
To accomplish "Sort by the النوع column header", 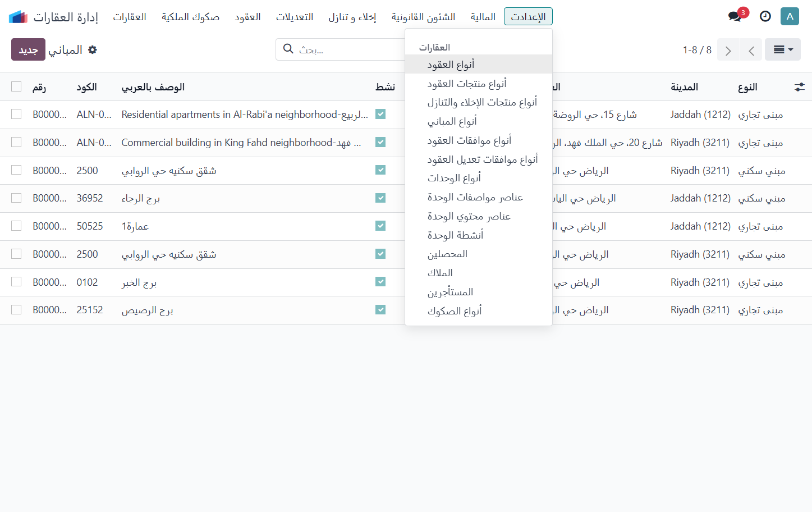I will [x=747, y=87].
